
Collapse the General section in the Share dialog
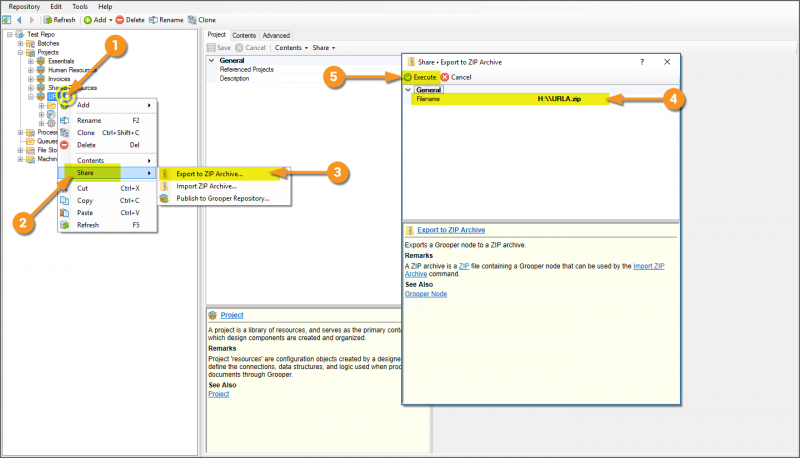point(408,89)
